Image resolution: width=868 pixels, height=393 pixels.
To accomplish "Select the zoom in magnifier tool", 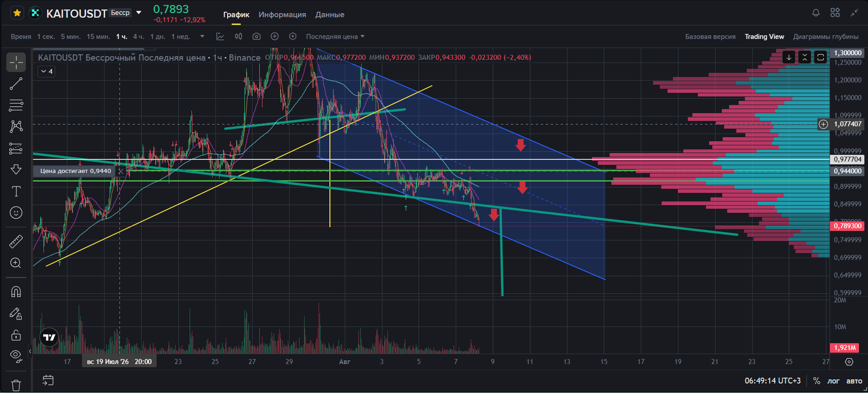I will pyautogui.click(x=16, y=263).
